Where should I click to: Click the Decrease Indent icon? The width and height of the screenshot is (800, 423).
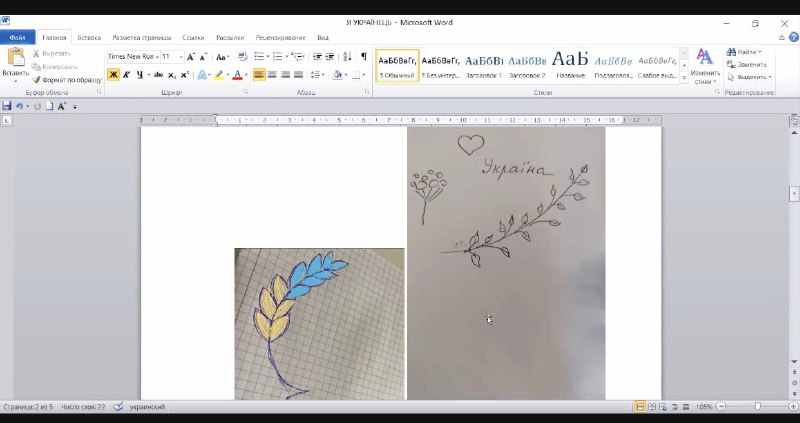coord(317,57)
